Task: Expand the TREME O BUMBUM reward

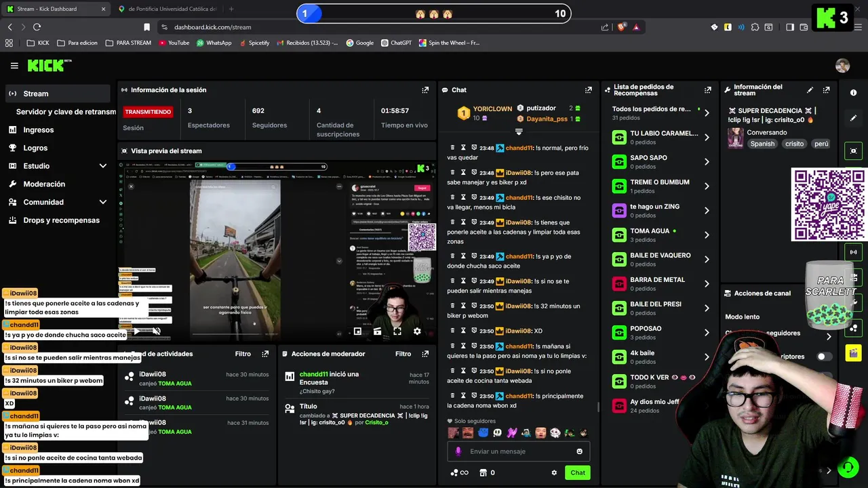Action: (x=707, y=186)
